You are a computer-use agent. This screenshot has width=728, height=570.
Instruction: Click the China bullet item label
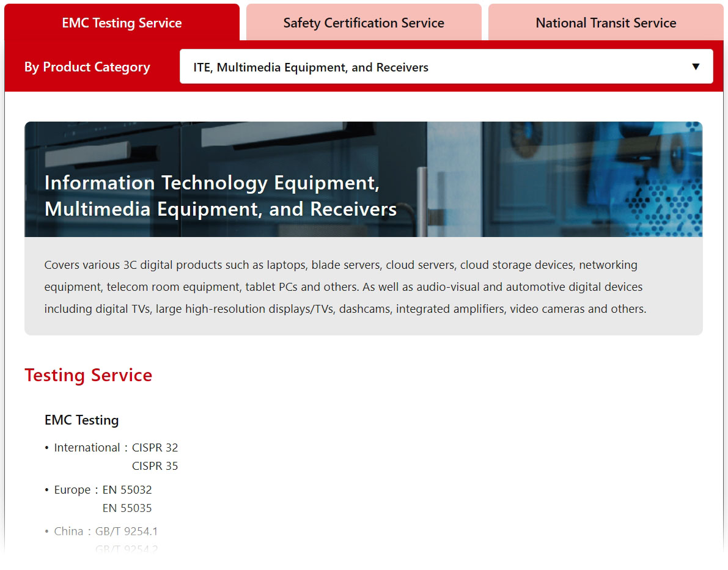[68, 531]
